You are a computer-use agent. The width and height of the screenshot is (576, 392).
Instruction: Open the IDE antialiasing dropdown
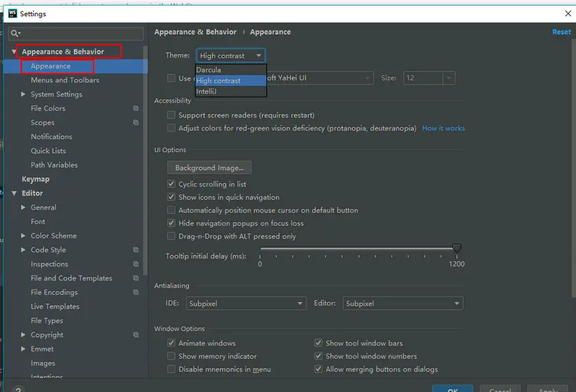click(x=246, y=303)
